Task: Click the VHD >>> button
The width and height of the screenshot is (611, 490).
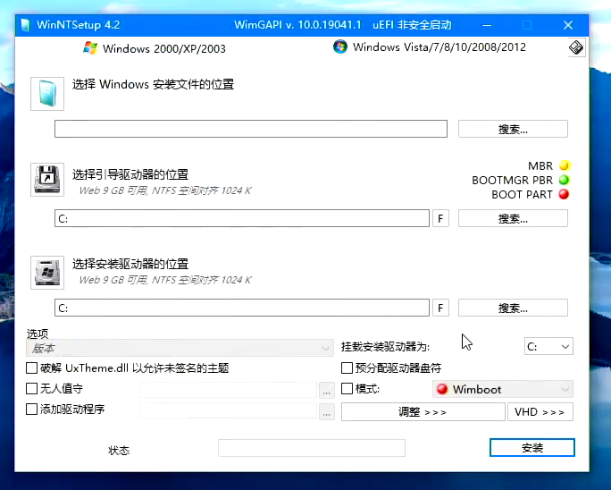Action: pos(540,412)
